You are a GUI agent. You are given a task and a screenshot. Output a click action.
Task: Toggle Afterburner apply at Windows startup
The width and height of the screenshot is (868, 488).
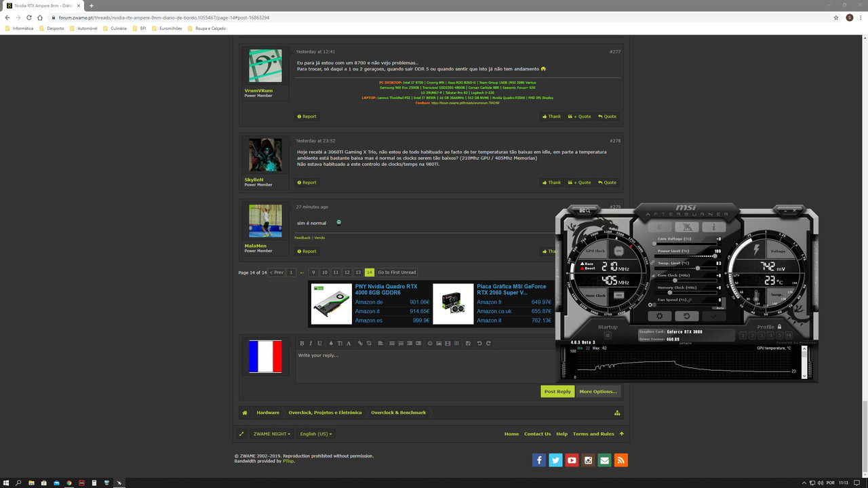(608, 335)
